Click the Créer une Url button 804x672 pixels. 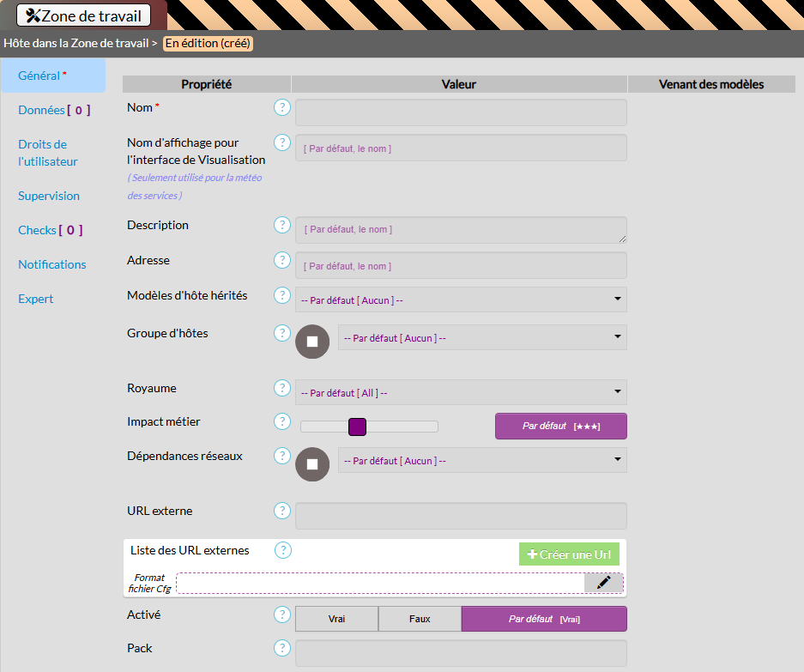coord(569,554)
